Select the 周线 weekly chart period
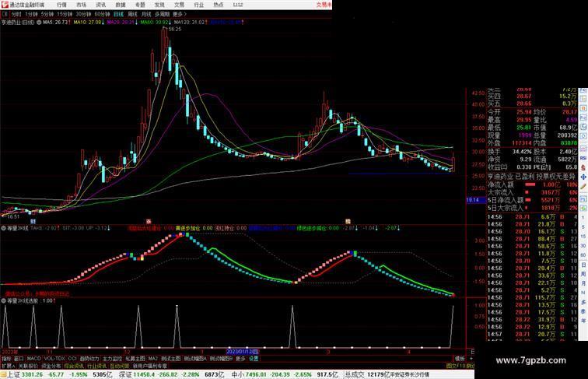588x379 pixels. (x=132, y=14)
